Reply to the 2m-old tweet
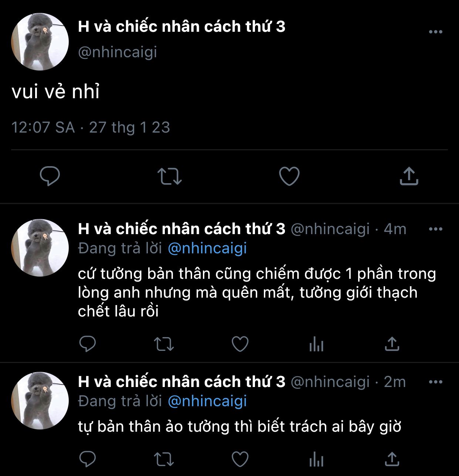Viewport: 459px width, 476px height. (88, 459)
